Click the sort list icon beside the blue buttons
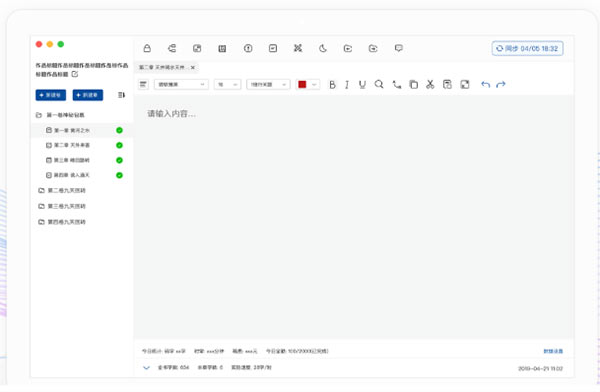This screenshot has width=600, height=392. tap(121, 95)
